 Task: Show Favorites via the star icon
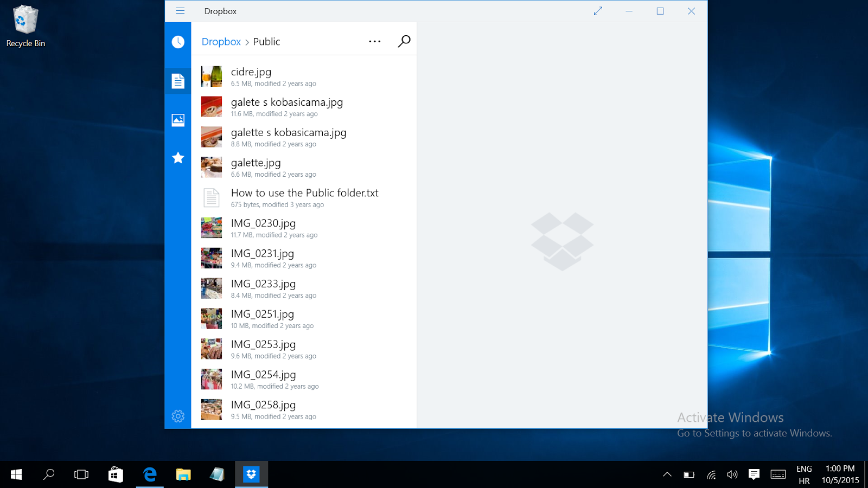178,158
